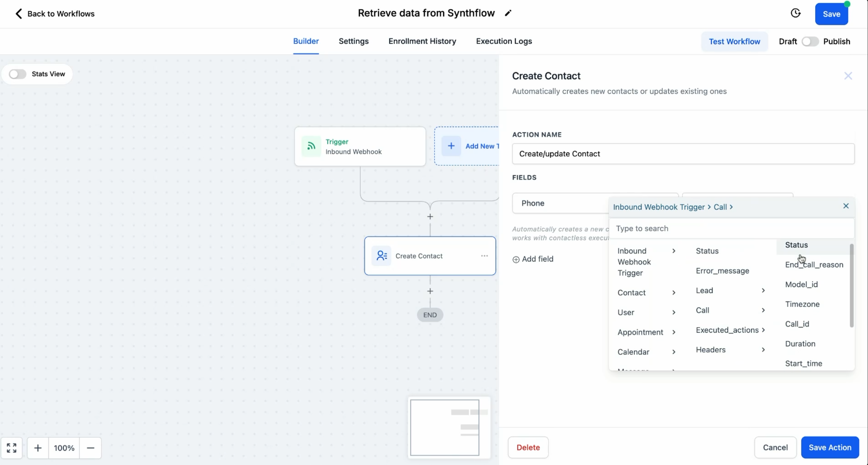Screen dimensions: 868x465
Task: Expand the Contact category in the picker
Action: 646,292
